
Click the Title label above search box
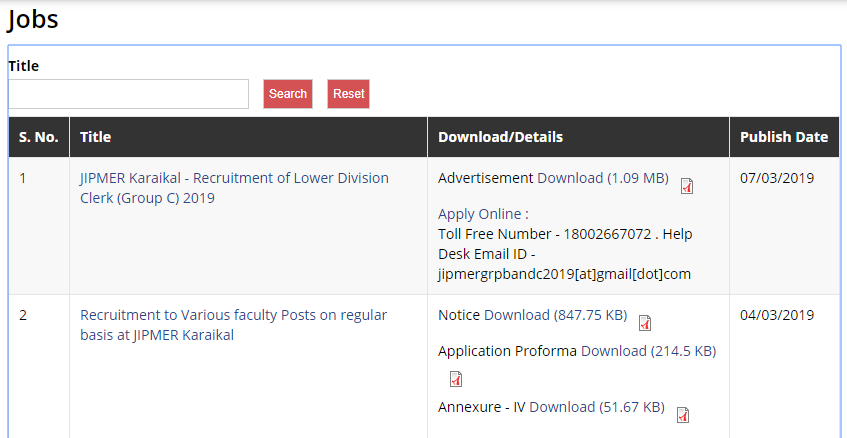(24, 66)
